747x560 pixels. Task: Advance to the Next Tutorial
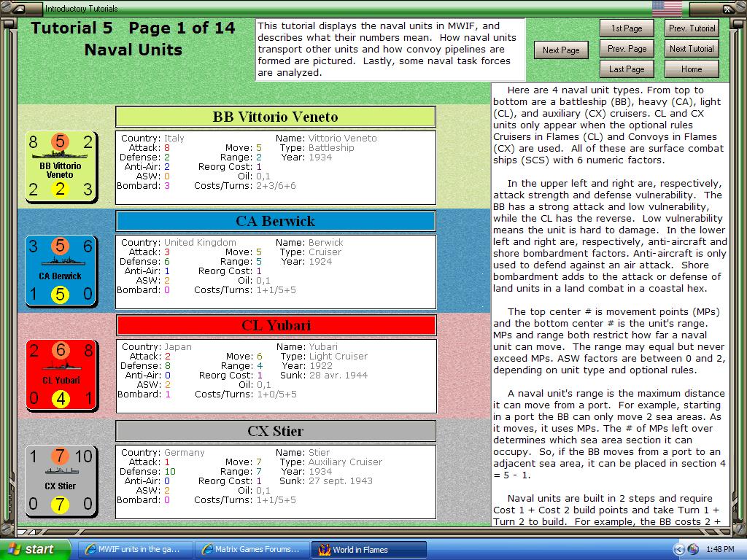(x=692, y=49)
